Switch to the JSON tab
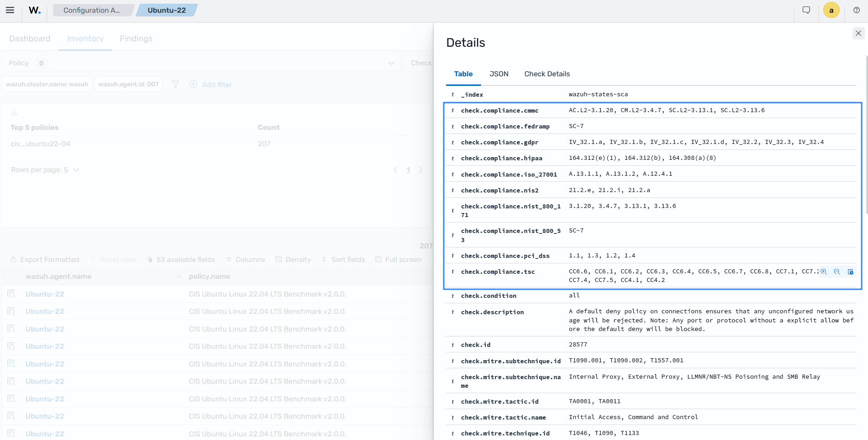 click(x=499, y=74)
